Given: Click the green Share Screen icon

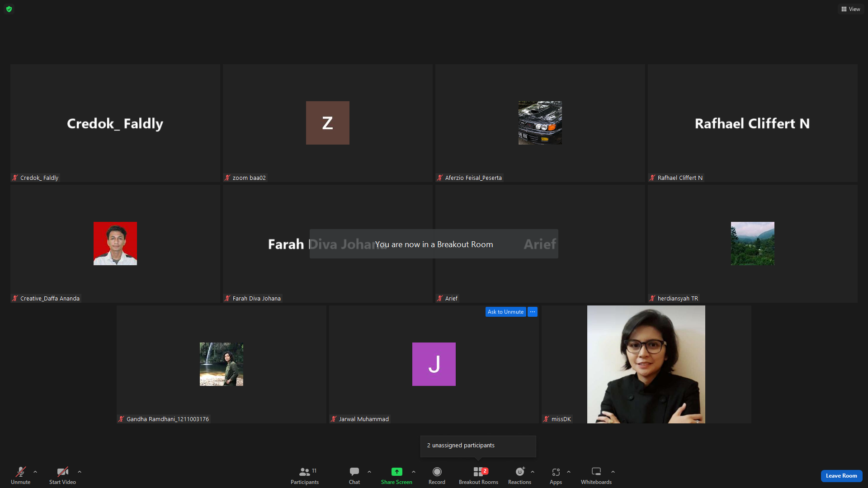Looking at the screenshot, I should [x=396, y=472].
